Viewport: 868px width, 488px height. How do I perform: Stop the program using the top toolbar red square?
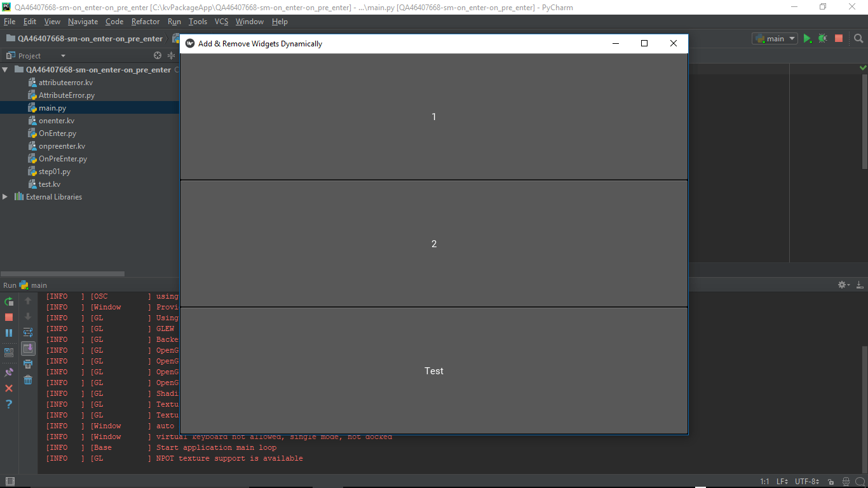coord(839,38)
